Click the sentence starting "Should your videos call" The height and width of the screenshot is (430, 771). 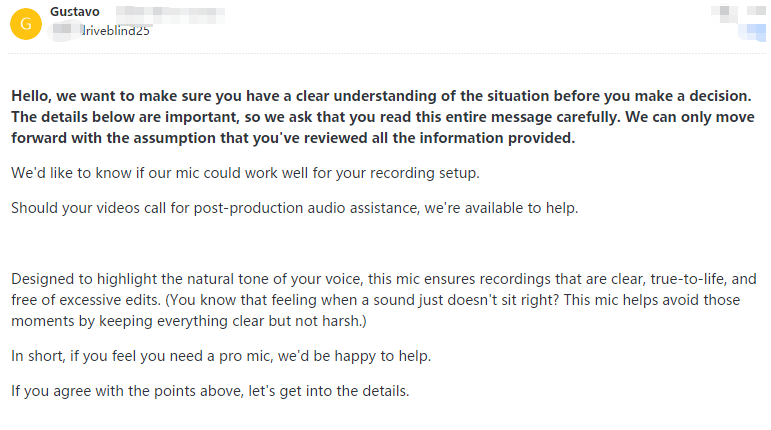pos(295,208)
